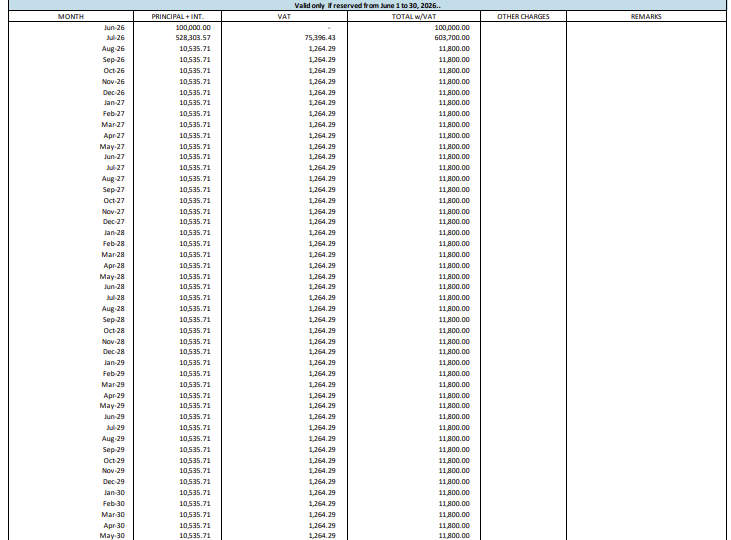Viewport: 731px width, 540px height.
Task: Click the 100,000.00 total w/VAT in the Jun-26 row
Action: tap(452, 28)
